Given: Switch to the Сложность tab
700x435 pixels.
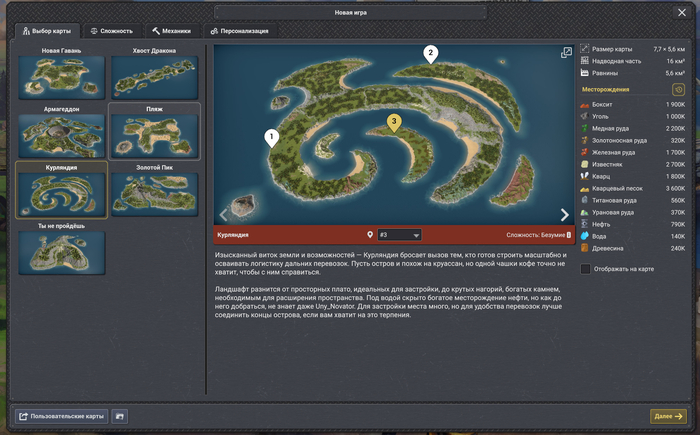Looking at the screenshot, I should pyautogui.click(x=111, y=31).
